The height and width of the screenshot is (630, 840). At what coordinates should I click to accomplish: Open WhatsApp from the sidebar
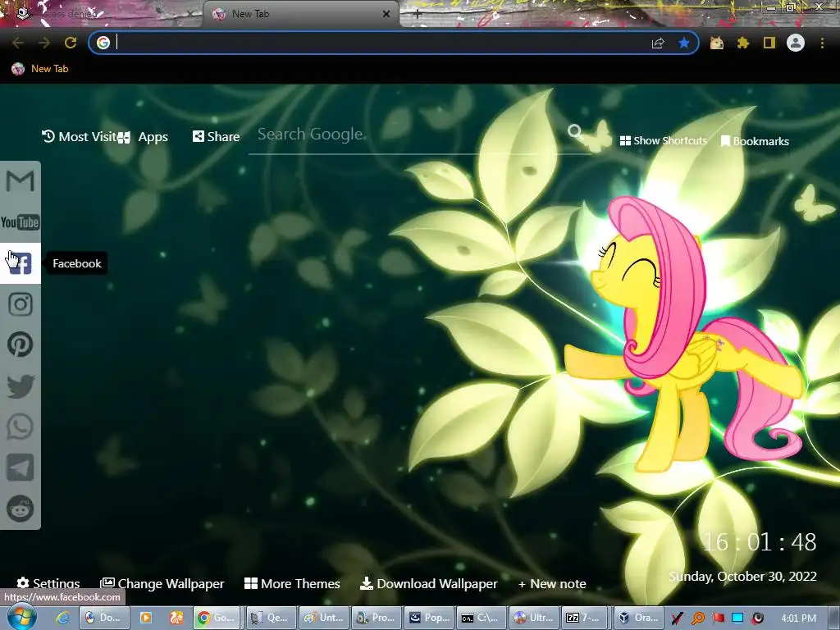pos(21,427)
